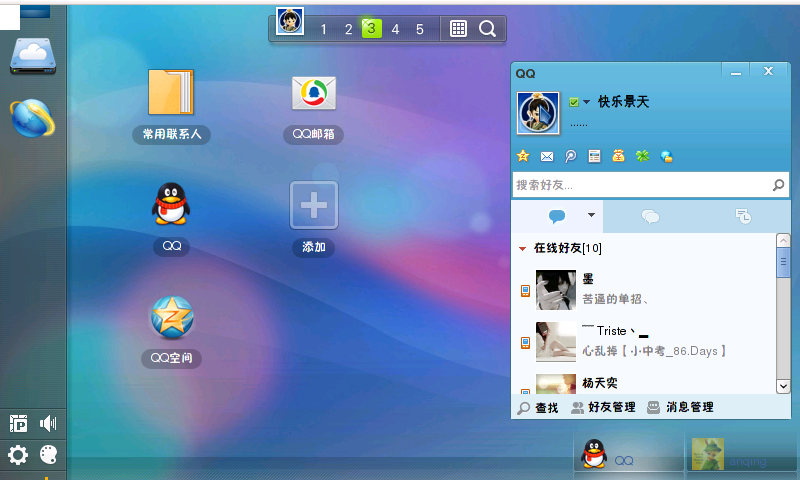Click the speaker volume icon in the sidebar
The height and width of the screenshot is (480, 800).
[48, 423]
